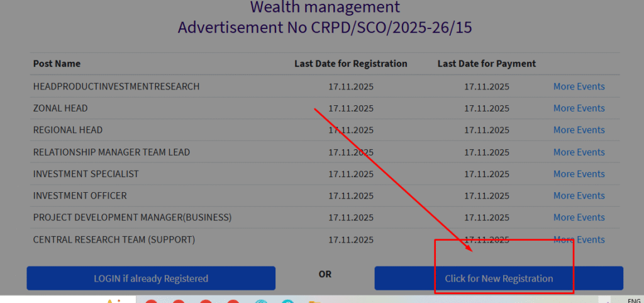Viewport: 644px width, 303px height.
Task: Open More Events for HEADPRODUCTINVESTMENTRESEARCH post
Action: pos(579,86)
